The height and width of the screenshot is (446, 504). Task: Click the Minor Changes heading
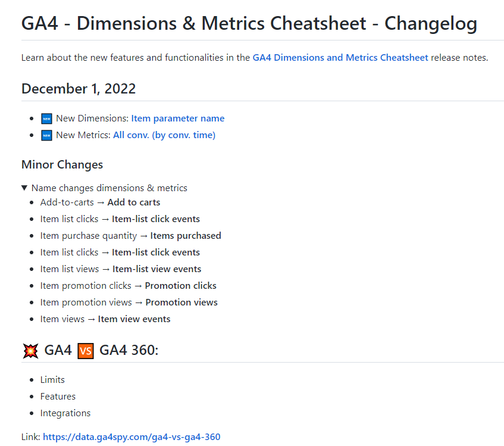coord(62,164)
